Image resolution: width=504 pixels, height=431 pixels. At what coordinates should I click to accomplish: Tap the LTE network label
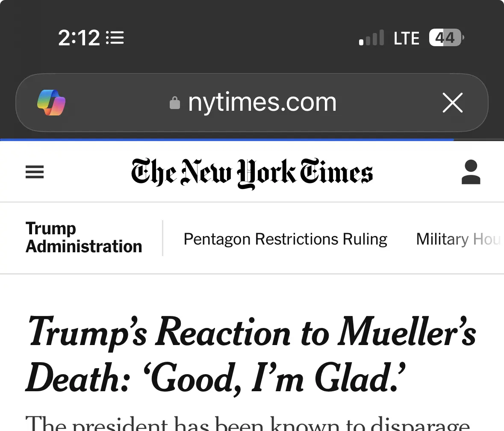coord(406,38)
